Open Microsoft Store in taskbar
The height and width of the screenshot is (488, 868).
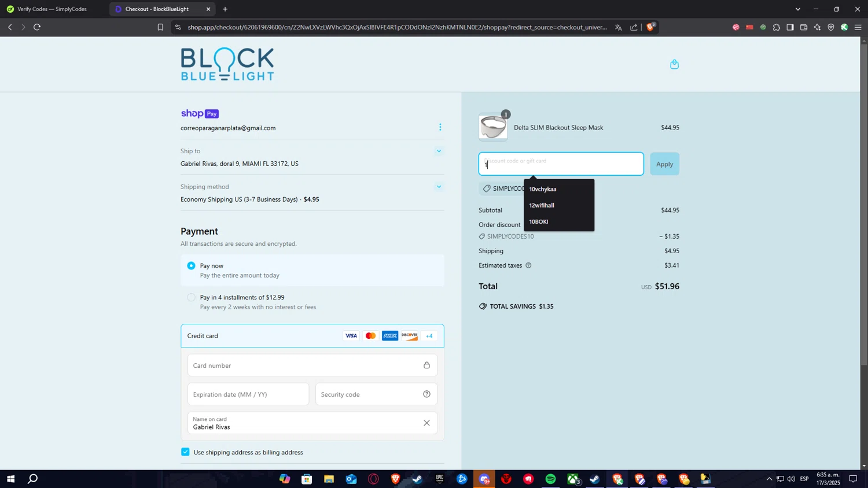click(307, 479)
